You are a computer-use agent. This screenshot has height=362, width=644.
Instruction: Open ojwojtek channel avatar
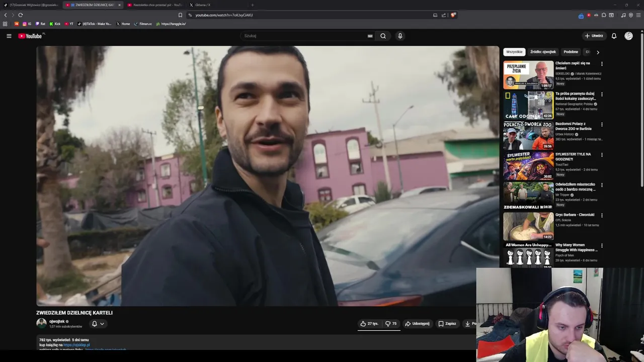tap(41, 323)
